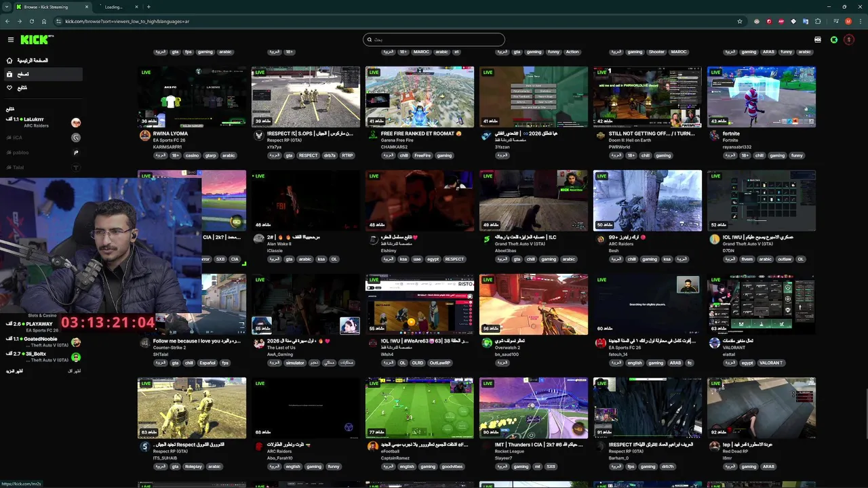
Task: Click the heart following icon in sidebar
Action: [x=9, y=87]
